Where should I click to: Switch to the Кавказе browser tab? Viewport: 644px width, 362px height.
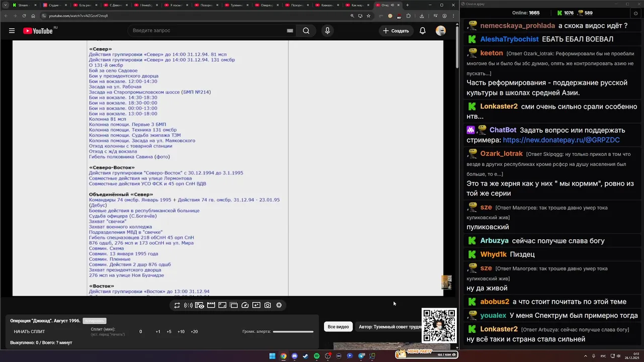[x=327, y=5]
